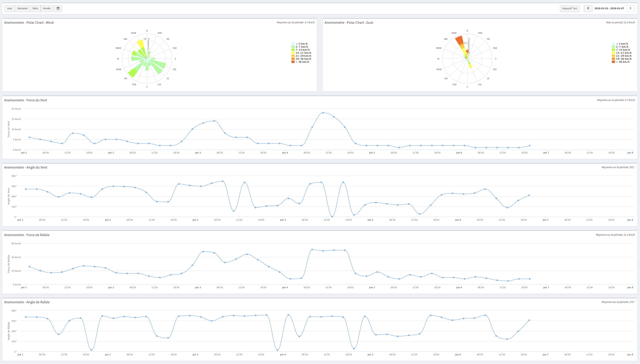Select the Année period button
640x364 pixels.
pos(47,8)
